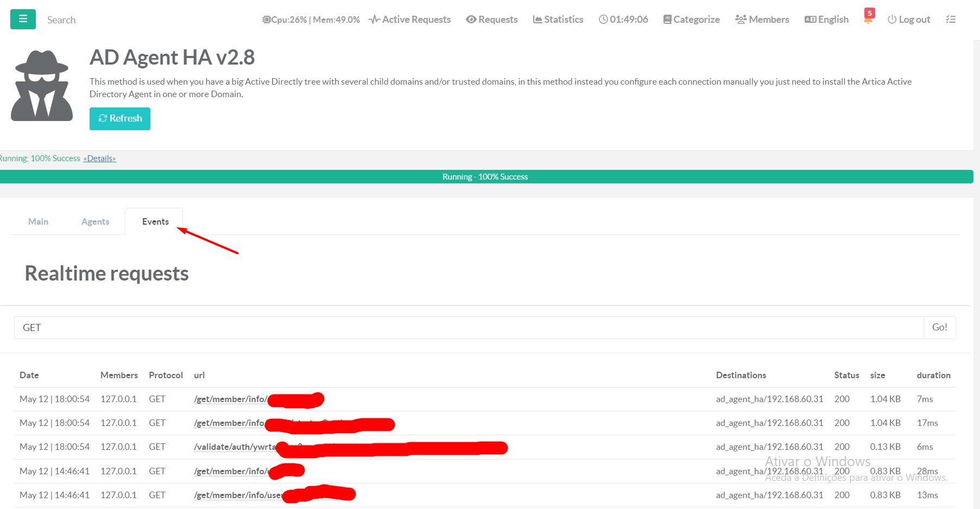This screenshot has width=980, height=509.
Task: Open the task list icon at top right
Action: click(951, 20)
